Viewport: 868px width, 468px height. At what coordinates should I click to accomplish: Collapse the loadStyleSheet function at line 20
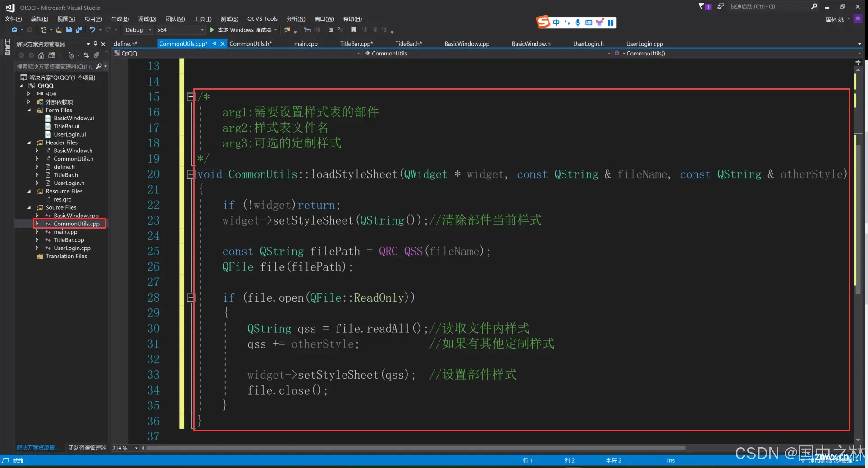click(x=191, y=174)
